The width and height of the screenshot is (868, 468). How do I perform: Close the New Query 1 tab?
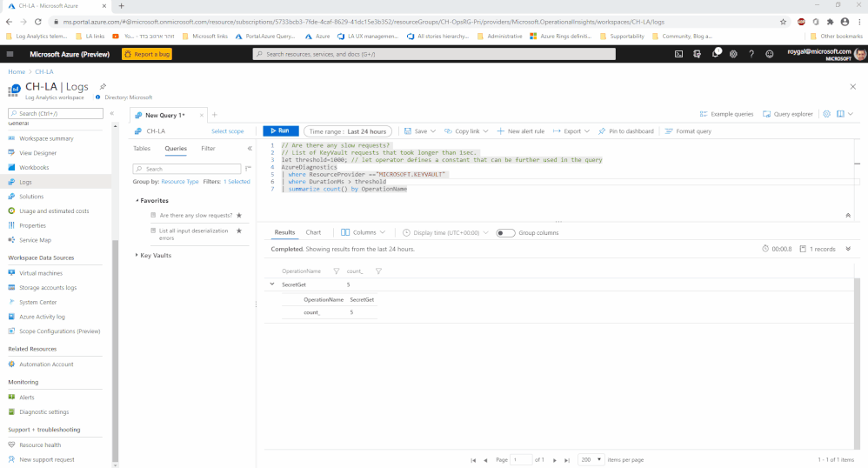tap(202, 115)
